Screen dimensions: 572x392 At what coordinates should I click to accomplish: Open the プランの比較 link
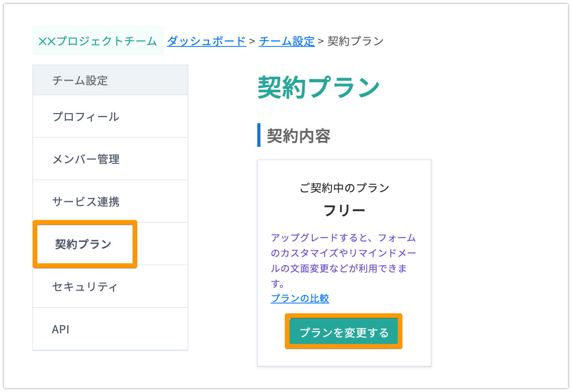point(300,298)
